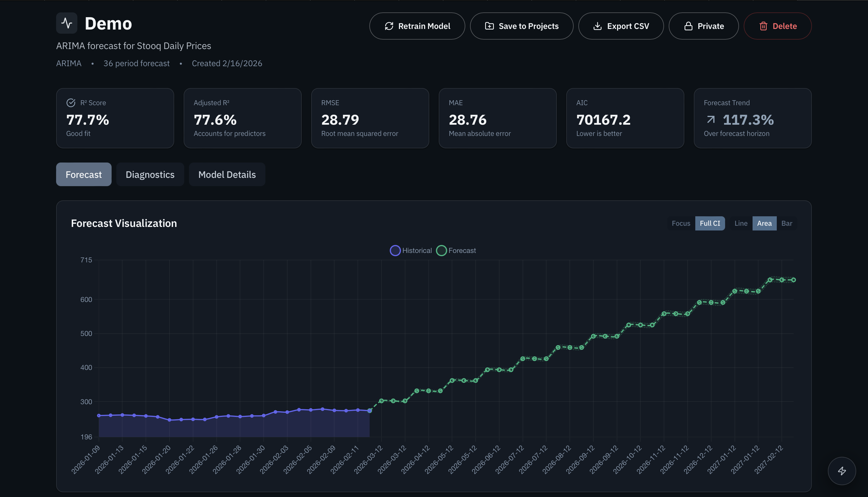Click the download icon in Export CSV

(597, 26)
